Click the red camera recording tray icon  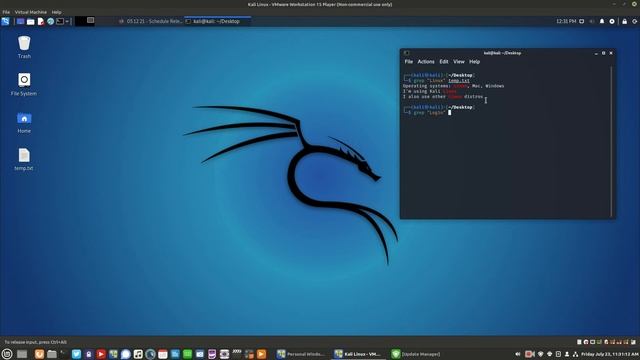point(529,354)
